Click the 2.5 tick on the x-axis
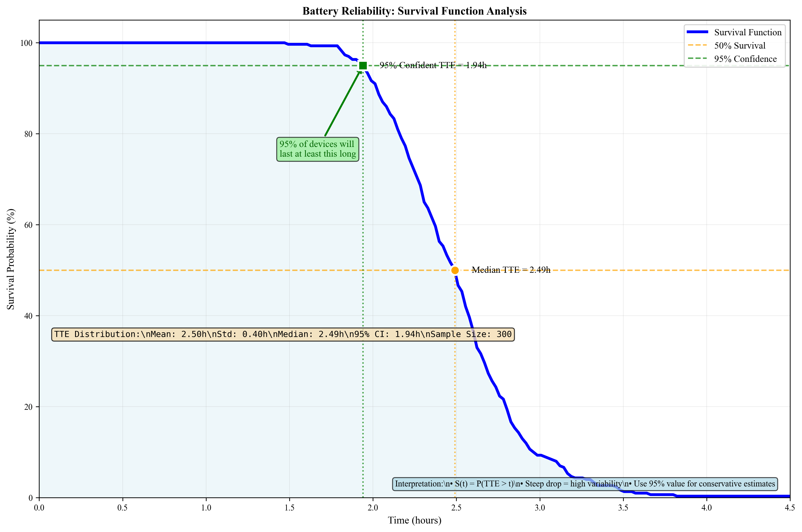This screenshot has height=532, width=802. (456, 508)
